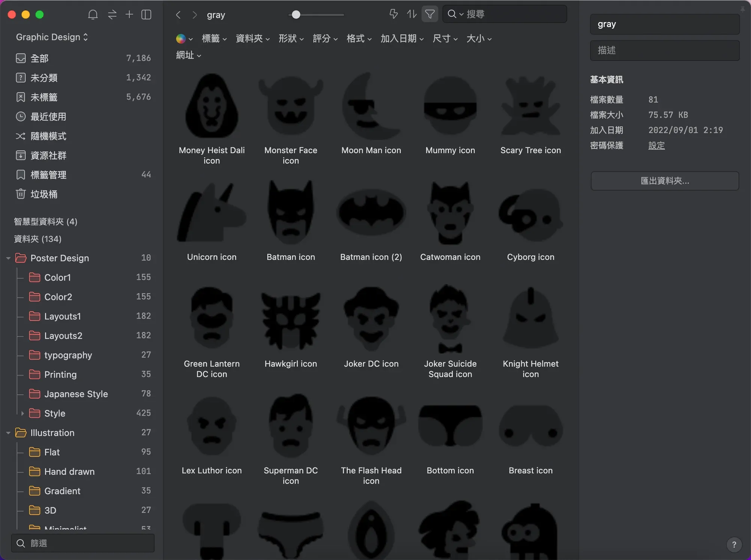The height and width of the screenshot is (560, 751).
Task: Select the Money Heist Dali icon thumbnail
Action: (212, 106)
